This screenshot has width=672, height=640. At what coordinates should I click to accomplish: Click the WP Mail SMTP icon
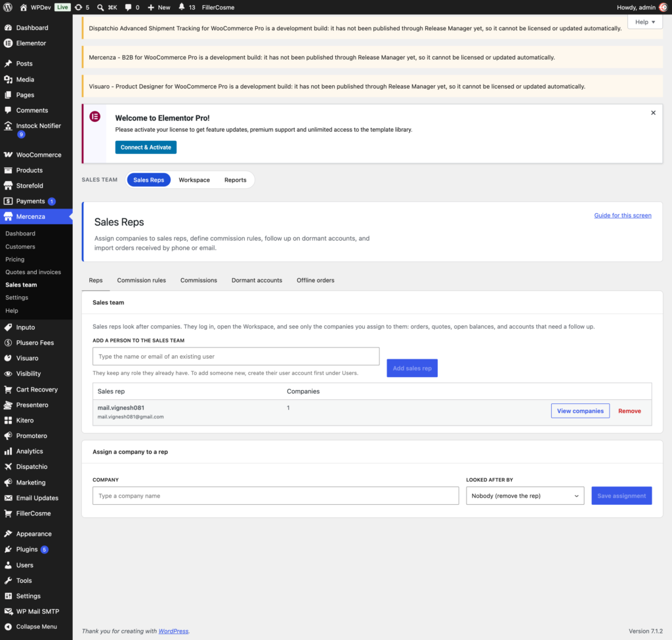click(x=8, y=611)
